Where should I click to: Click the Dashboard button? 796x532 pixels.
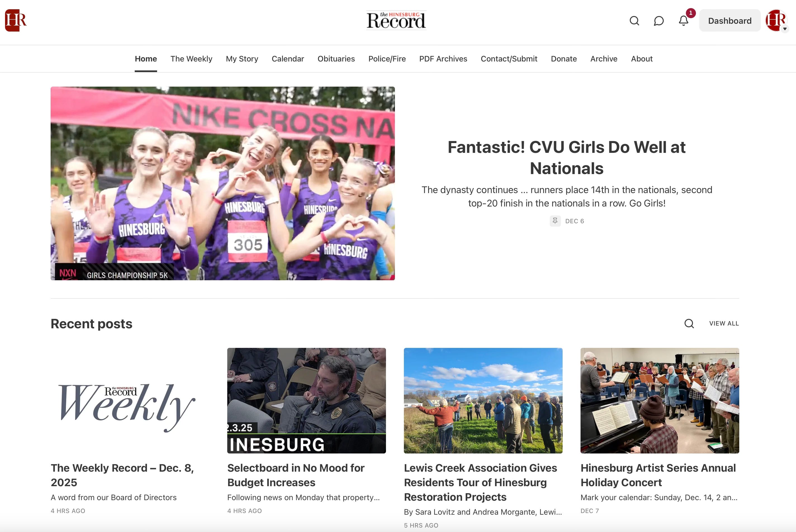point(729,21)
